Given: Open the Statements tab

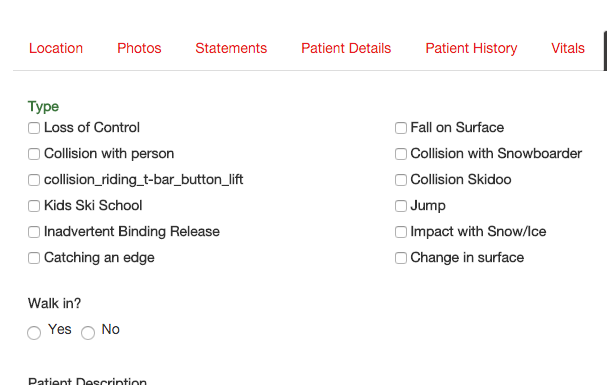Looking at the screenshot, I should [x=231, y=48].
